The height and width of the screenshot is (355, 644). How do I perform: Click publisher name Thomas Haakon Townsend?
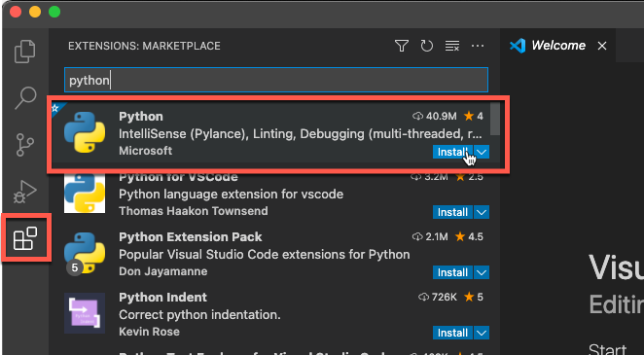point(193,211)
